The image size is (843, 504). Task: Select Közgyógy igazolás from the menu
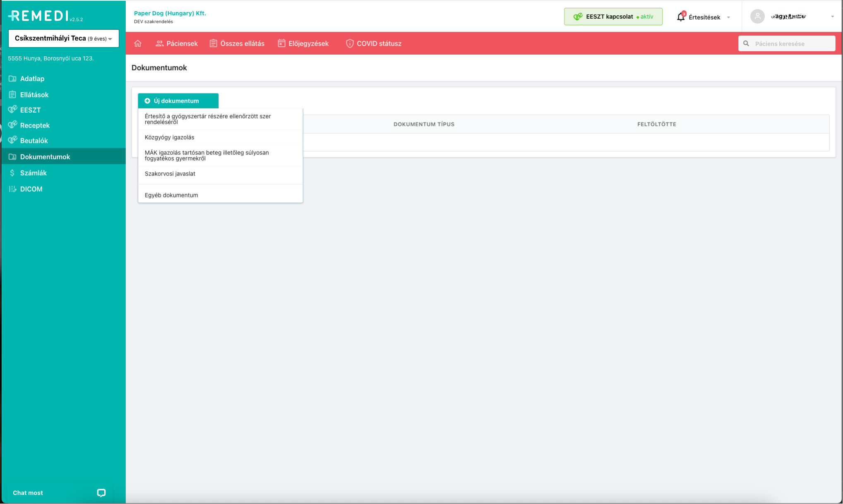169,137
